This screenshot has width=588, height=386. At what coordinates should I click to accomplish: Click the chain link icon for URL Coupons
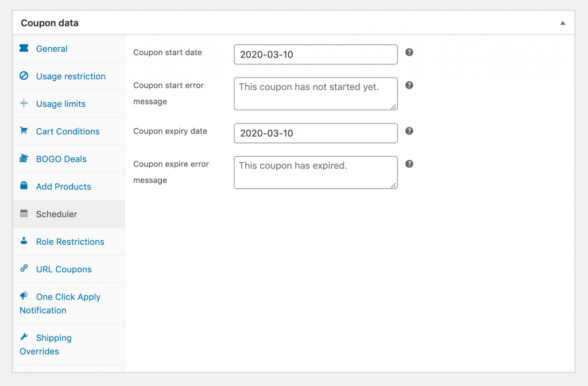(x=24, y=269)
